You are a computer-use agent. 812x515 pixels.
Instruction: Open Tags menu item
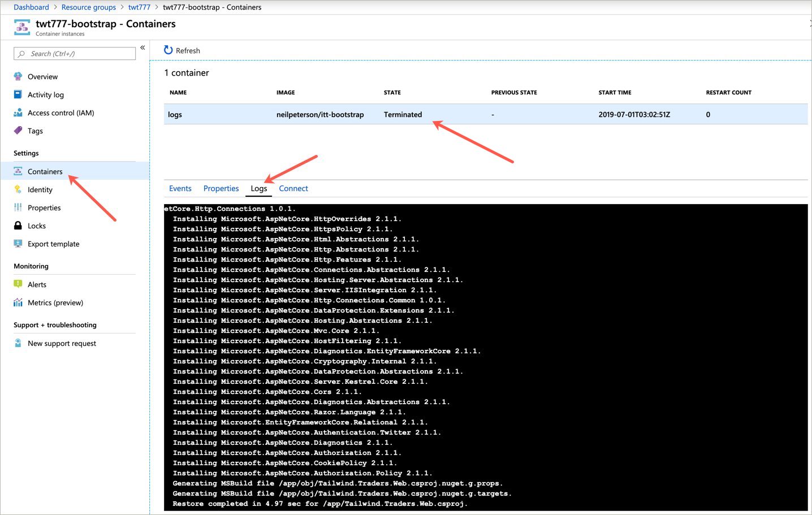(x=35, y=131)
